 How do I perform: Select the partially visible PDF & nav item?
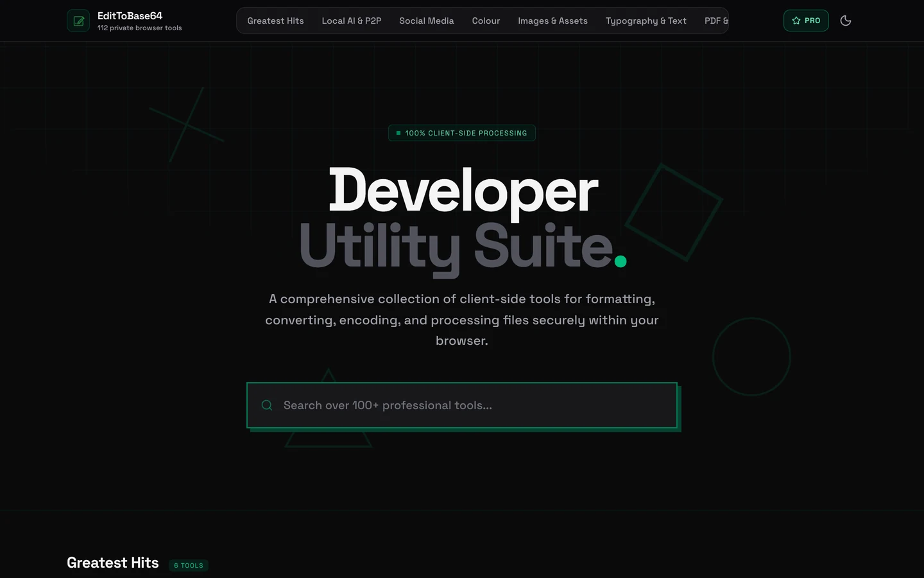(x=715, y=21)
